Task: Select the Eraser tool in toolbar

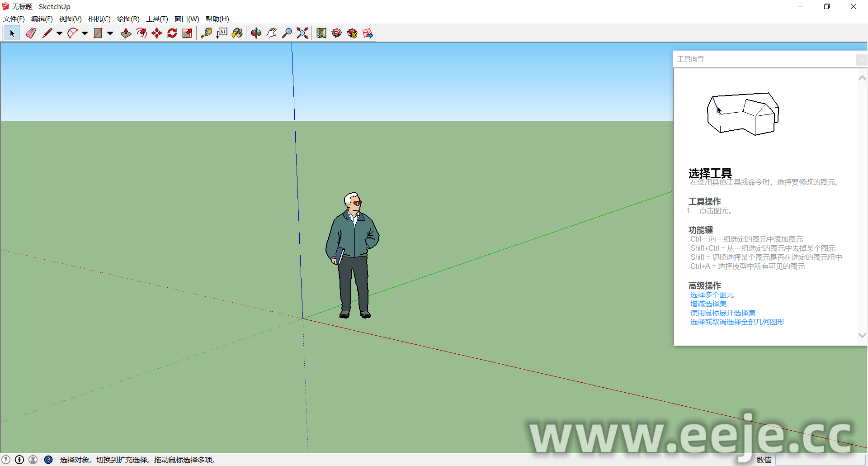Action: pyautogui.click(x=31, y=33)
